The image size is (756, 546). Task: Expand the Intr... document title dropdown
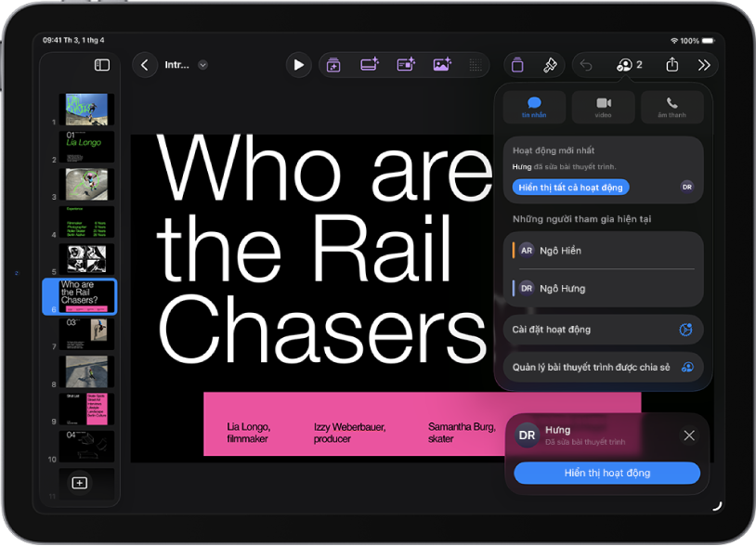pyautogui.click(x=203, y=65)
